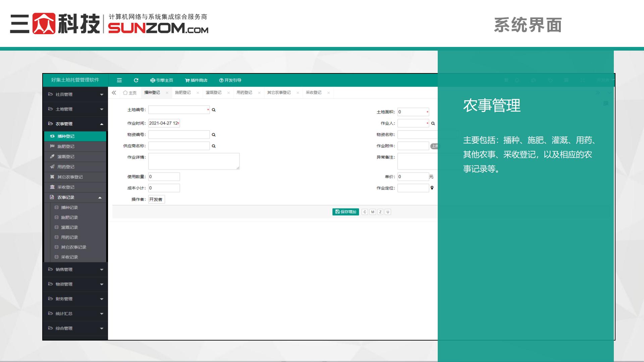Open 引擎主页 from the toolbar
This screenshot has height=362, width=644.
(x=162, y=80)
